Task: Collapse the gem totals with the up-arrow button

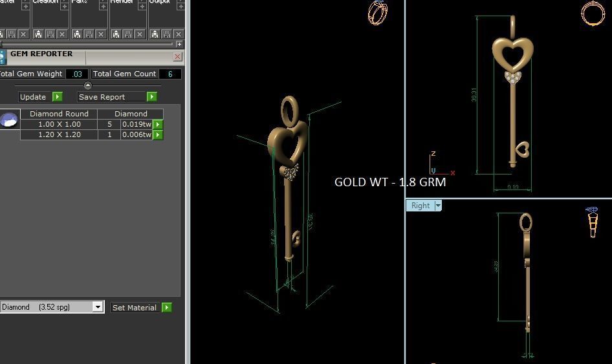Action: [88, 85]
